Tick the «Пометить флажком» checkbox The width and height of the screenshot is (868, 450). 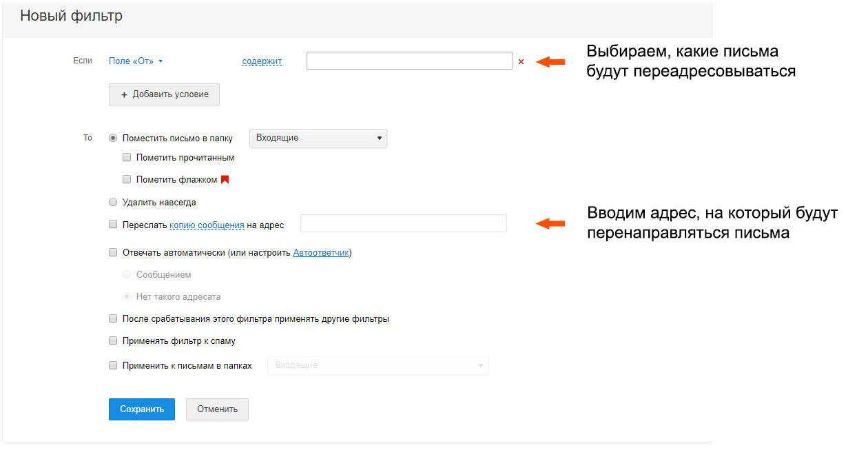pyautogui.click(x=127, y=180)
